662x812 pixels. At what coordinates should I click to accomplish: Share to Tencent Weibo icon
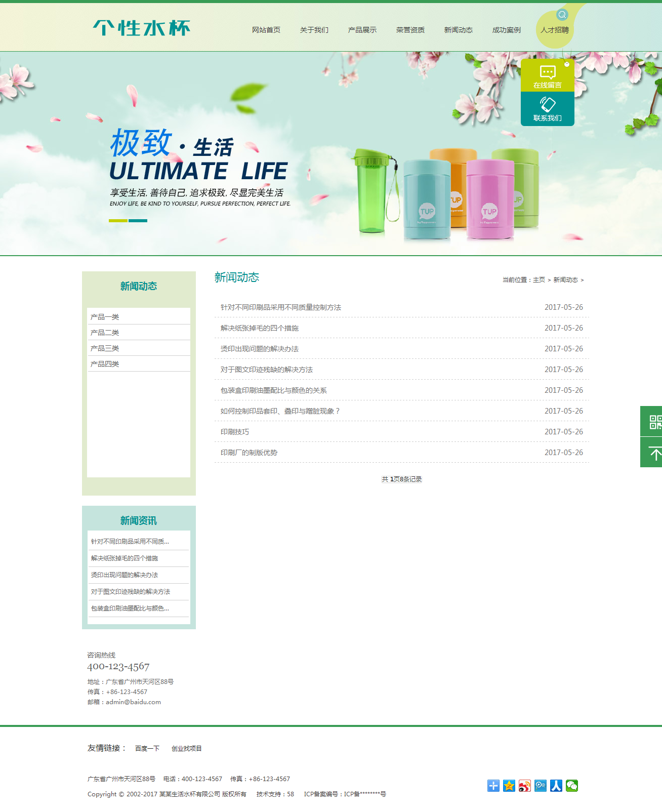coord(541,786)
